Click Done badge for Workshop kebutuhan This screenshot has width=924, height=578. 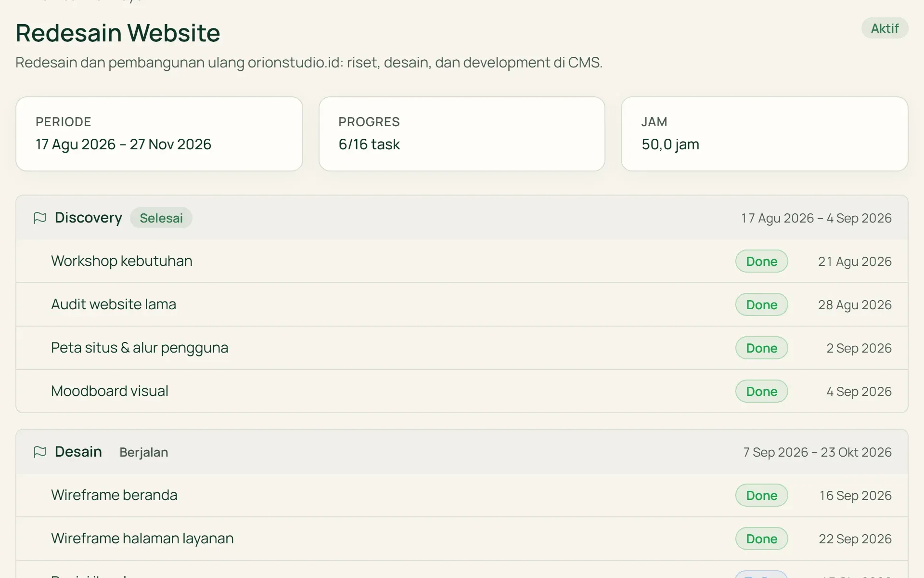761,261
